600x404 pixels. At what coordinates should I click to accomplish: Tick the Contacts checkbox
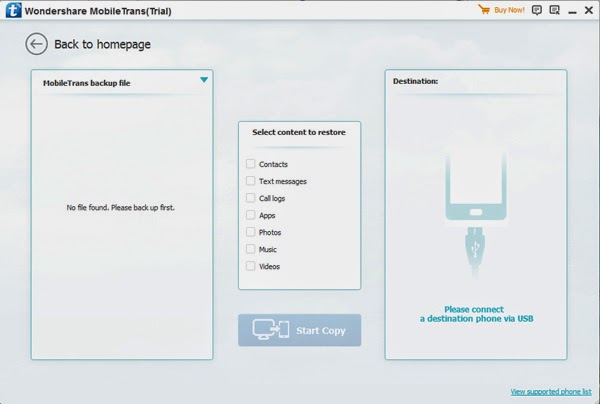pyautogui.click(x=250, y=164)
